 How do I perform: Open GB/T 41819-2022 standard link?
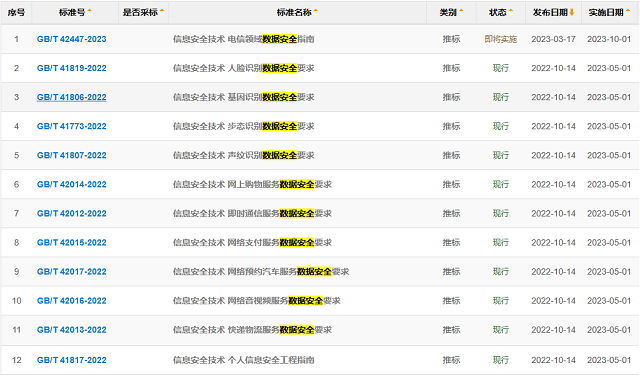[71, 68]
